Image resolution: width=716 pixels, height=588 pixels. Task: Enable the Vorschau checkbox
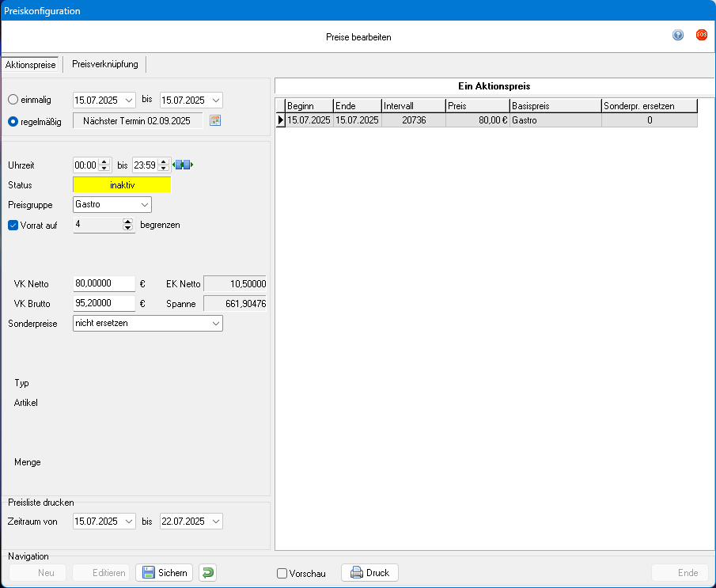point(282,574)
